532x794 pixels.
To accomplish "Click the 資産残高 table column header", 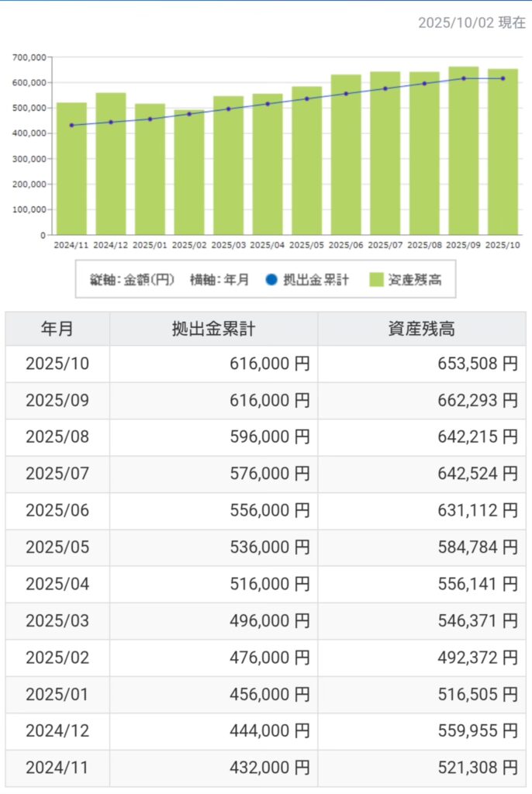I will [421, 329].
